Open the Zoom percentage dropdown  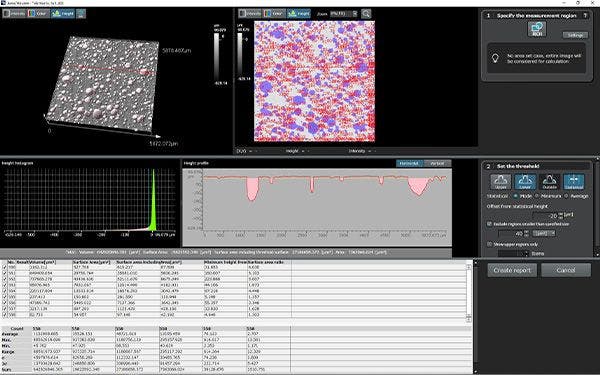(344, 14)
